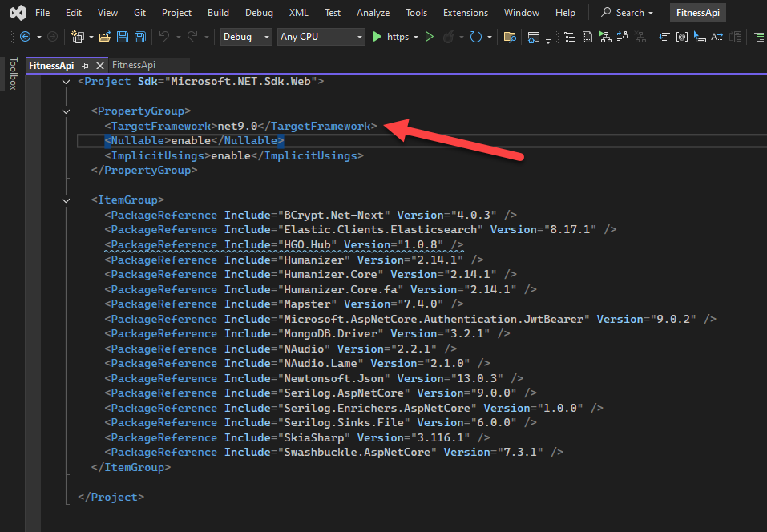Screen dimensions: 767x532
Task: Toggle navigate backward arrow icon
Action: (x=26, y=36)
